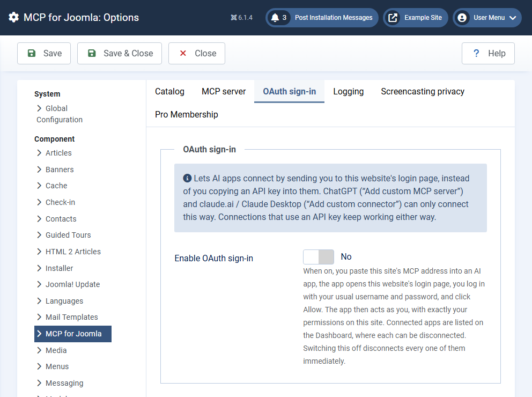Click the chevron next to Banners
532x397 pixels.
[x=39, y=170]
